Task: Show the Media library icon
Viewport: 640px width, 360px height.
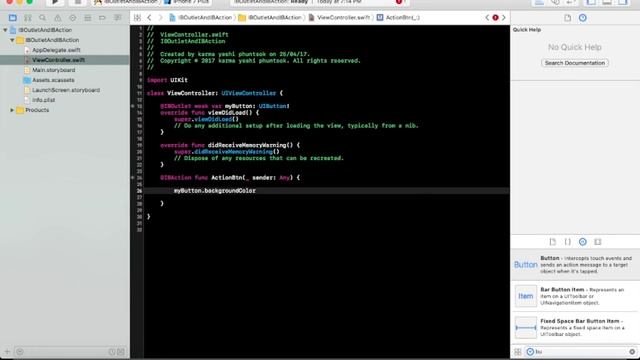Action: click(598, 242)
